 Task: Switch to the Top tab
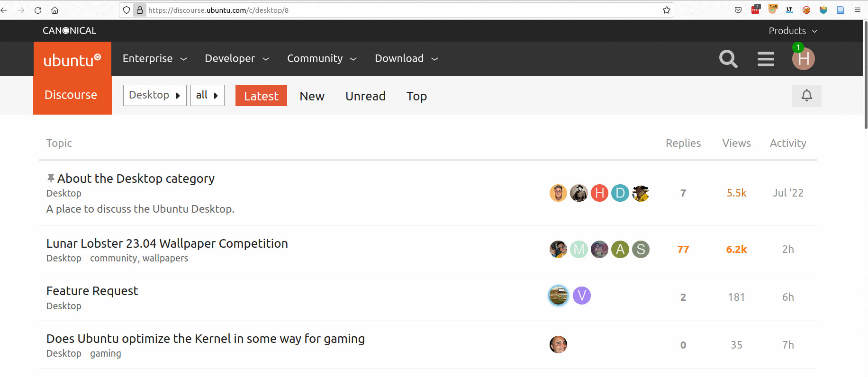416,96
